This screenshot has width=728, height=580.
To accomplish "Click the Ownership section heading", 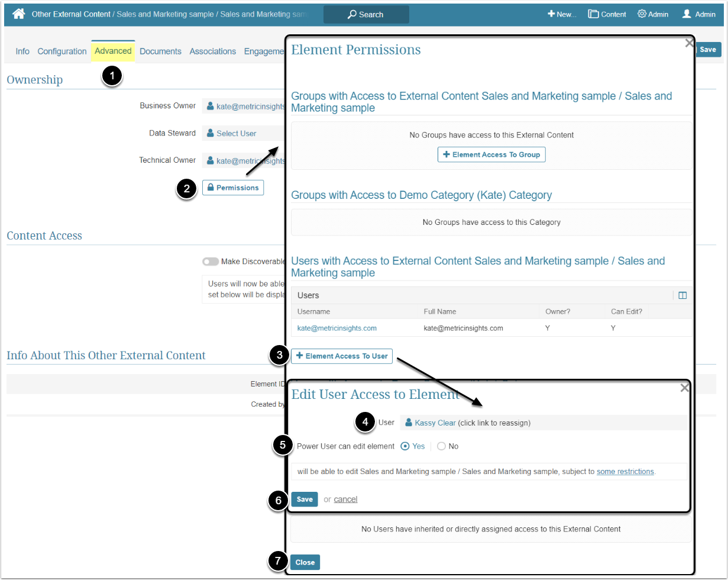I will click(x=34, y=80).
